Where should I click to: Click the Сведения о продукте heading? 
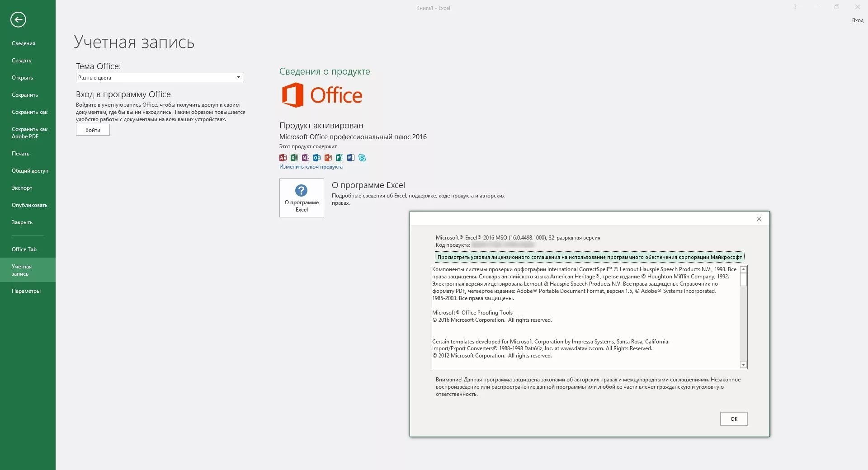[x=325, y=71]
